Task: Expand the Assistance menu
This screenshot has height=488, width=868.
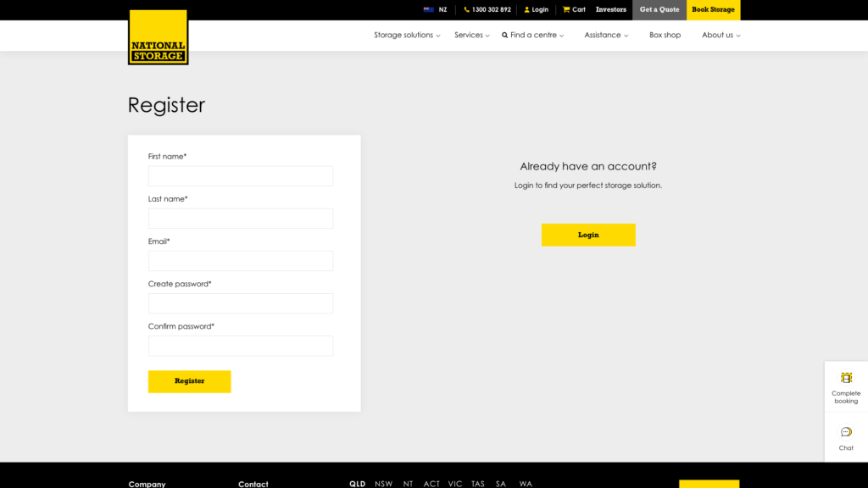Action: pyautogui.click(x=606, y=35)
